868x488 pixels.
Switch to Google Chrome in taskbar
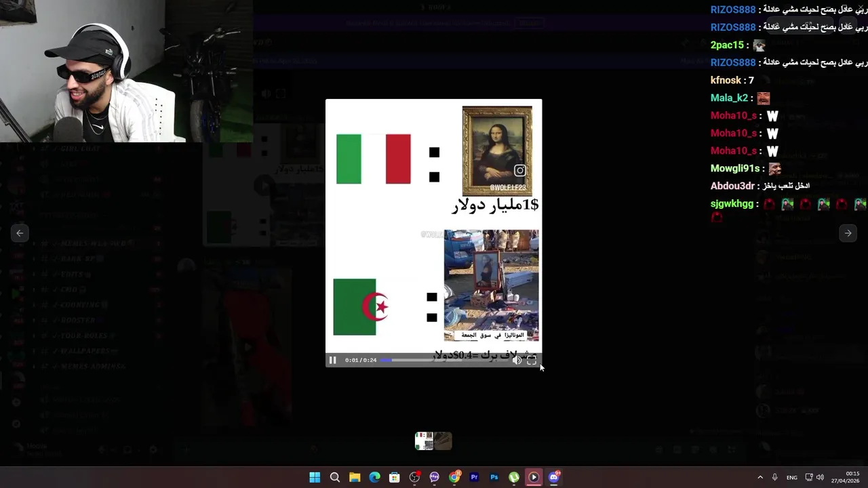click(454, 477)
